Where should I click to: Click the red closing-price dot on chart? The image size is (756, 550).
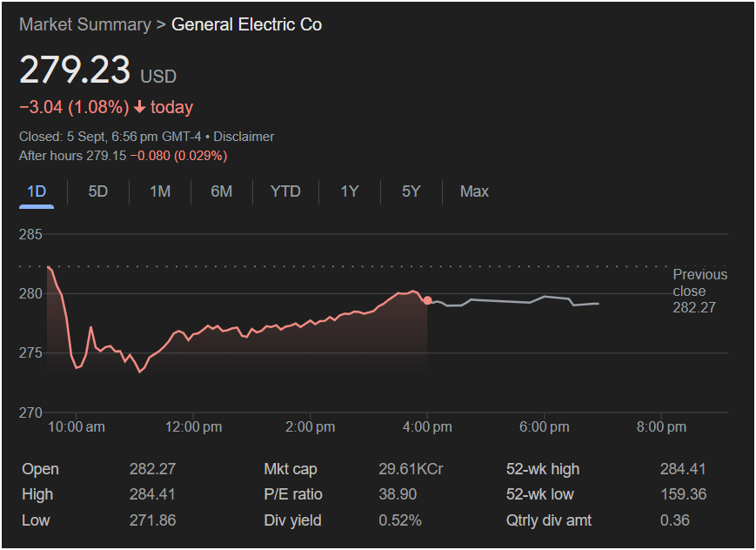[x=427, y=300]
